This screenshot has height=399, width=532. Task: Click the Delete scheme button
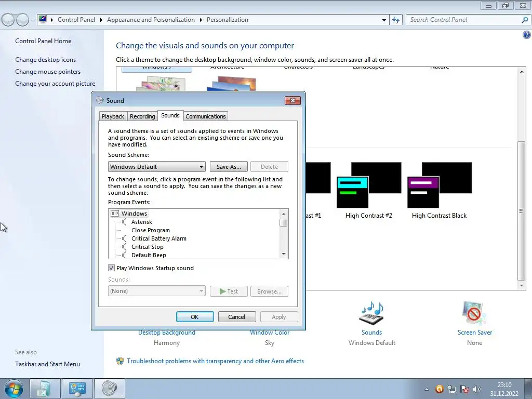tap(270, 167)
